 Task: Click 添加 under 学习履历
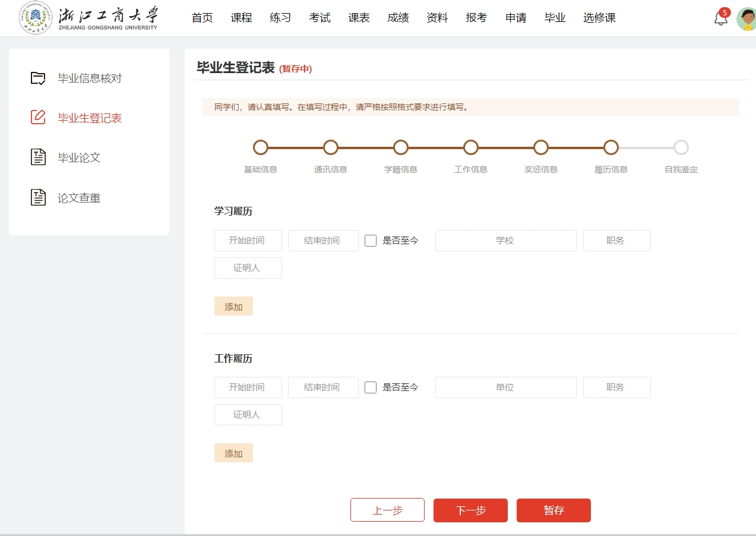pos(233,307)
